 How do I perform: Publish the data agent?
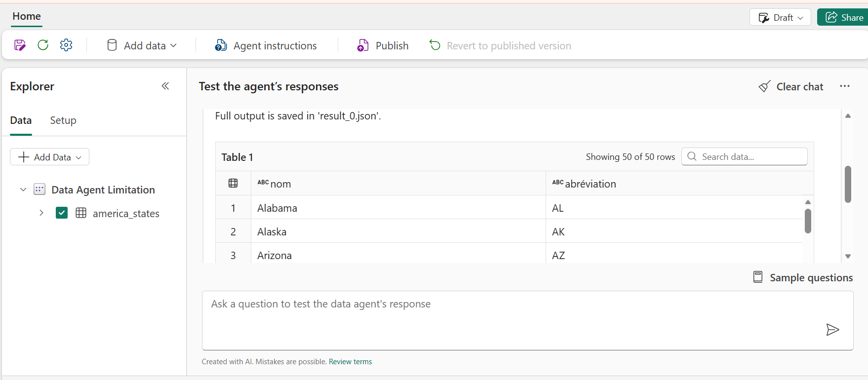pyautogui.click(x=383, y=45)
